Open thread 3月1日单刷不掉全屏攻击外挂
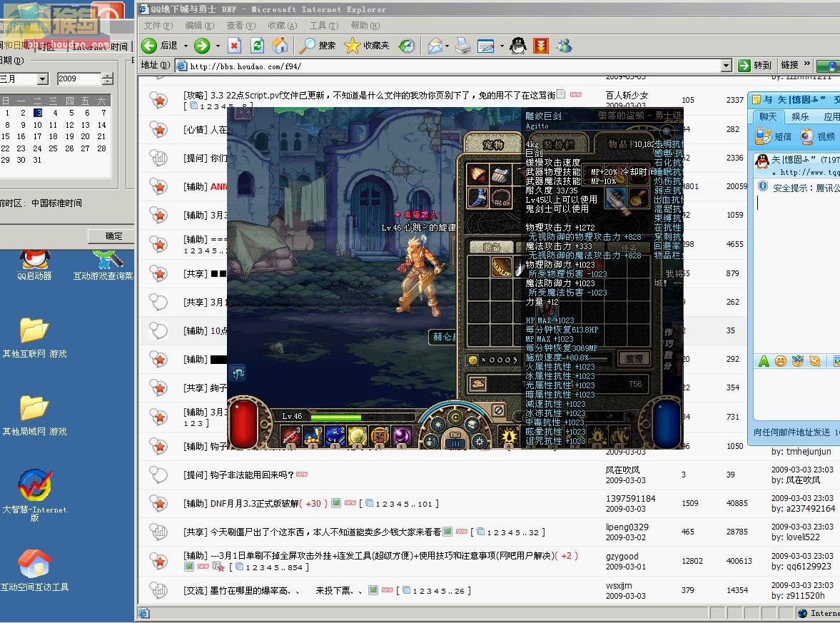Screen dimensions: 840x623 point(382,555)
